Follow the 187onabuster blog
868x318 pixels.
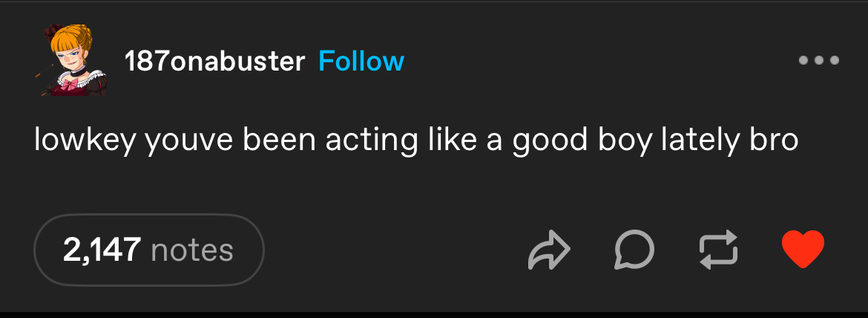tap(361, 61)
